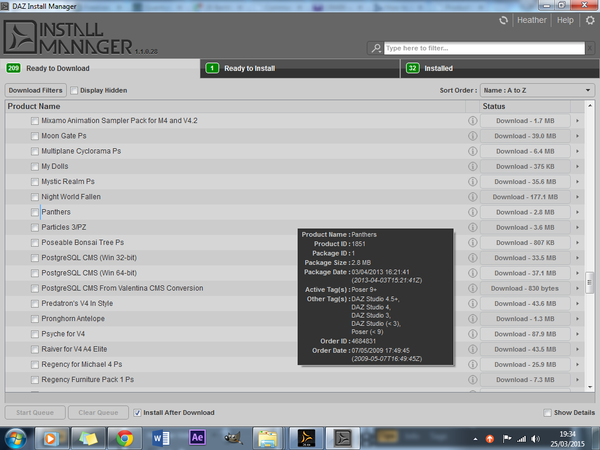Enable the Show Details checkbox

pyautogui.click(x=547, y=413)
